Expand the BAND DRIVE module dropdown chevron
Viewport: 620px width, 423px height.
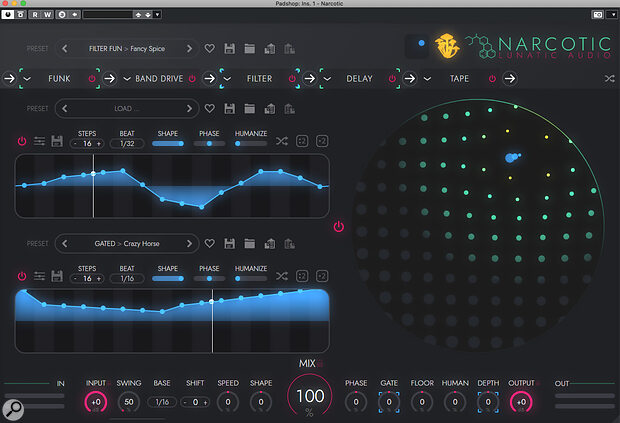click(x=127, y=79)
